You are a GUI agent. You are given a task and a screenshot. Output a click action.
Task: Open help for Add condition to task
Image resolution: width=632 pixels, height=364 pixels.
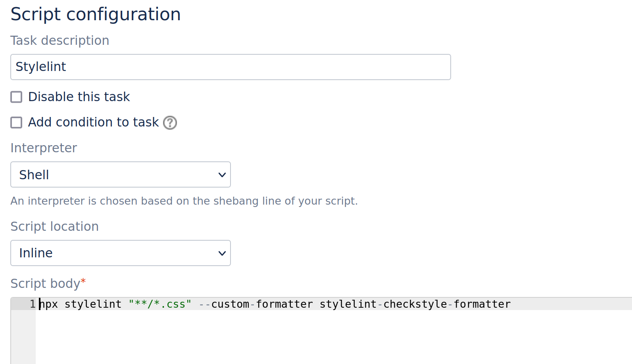170,123
